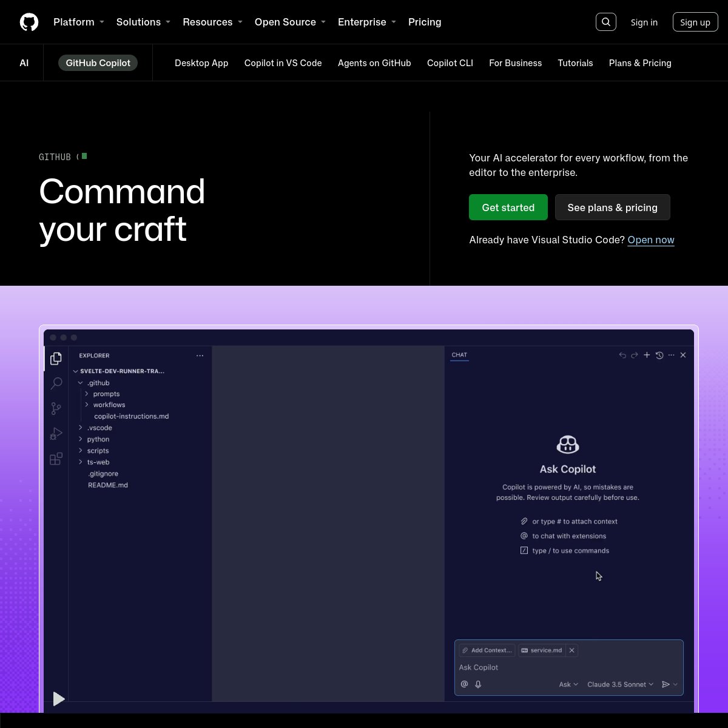
Task: Click the Open now link
Action: 651,240
